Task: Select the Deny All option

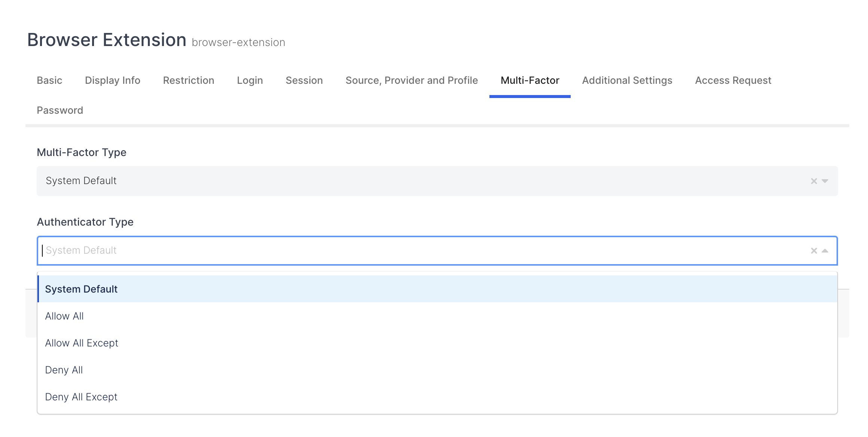Action: point(64,370)
